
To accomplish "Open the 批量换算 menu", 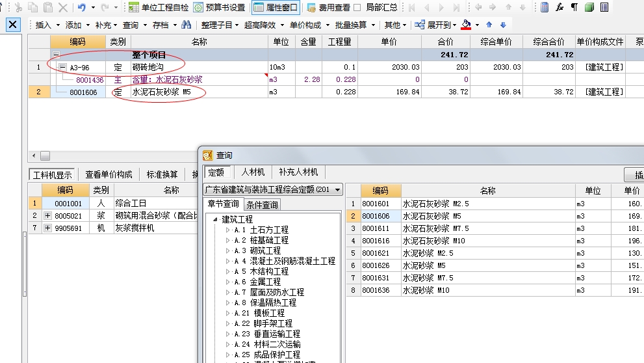I will [355, 25].
